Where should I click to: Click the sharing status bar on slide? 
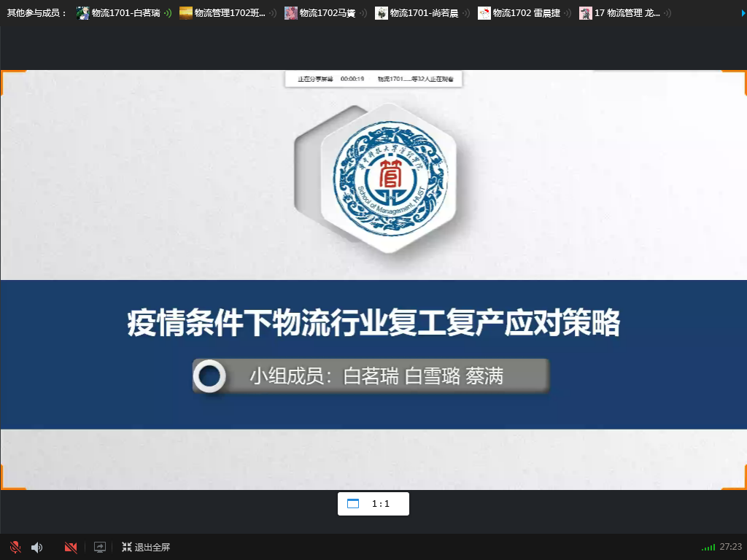(374, 79)
